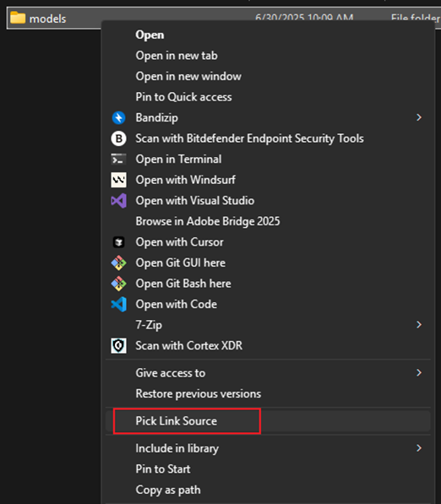This screenshot has width=441, height=504.
Task: Click the Terminal prompt icon
Action: click(x=118, y=159)
